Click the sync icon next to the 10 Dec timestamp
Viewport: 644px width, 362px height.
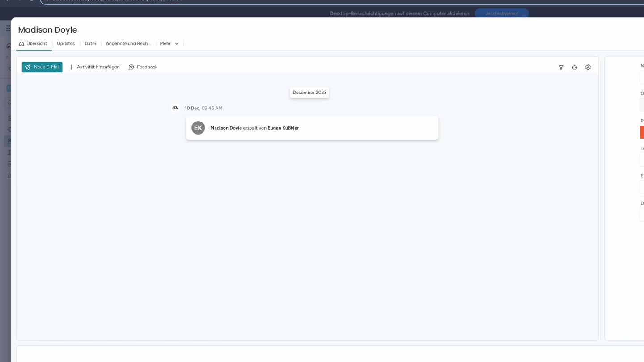coord(175,108)
